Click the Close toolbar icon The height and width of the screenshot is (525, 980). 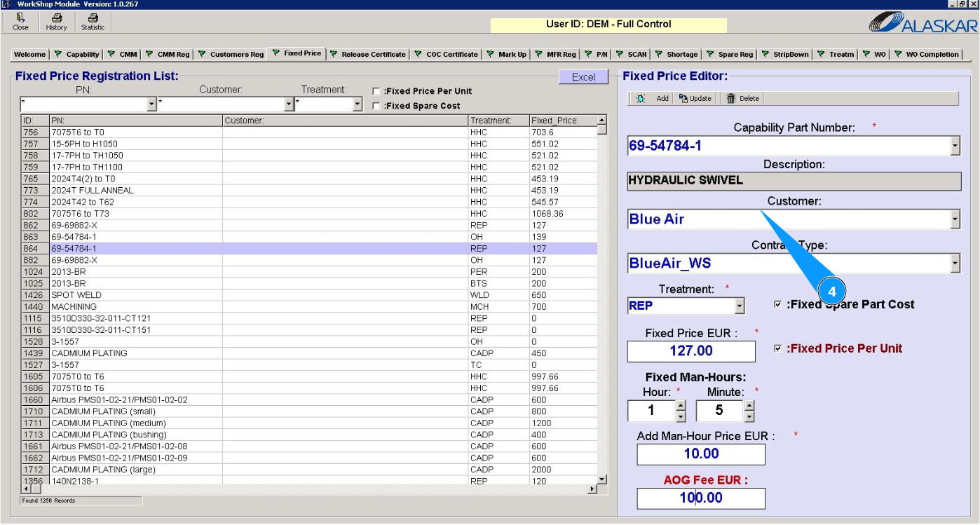click(21, 19)
